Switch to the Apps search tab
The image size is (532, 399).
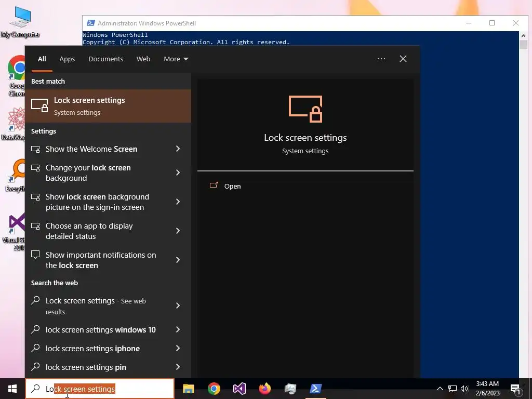click(67, 59)
